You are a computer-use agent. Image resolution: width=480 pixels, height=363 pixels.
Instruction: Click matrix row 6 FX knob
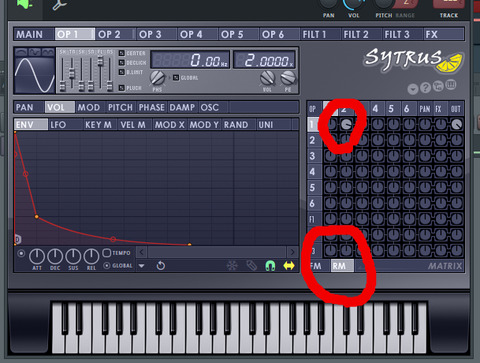point(441,203)
